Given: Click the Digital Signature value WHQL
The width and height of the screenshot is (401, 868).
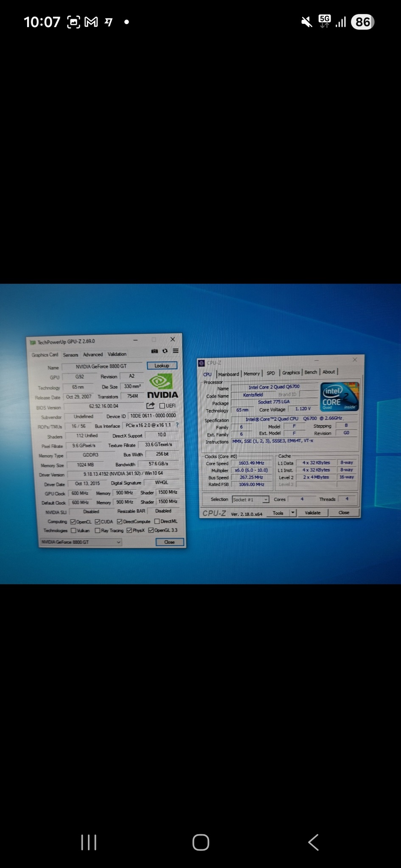Looking at the screenshot, I should (x=161, y=482).
